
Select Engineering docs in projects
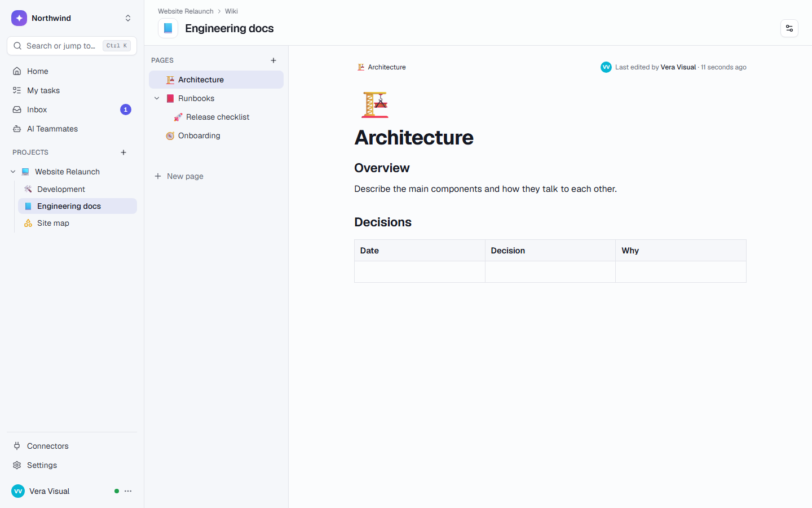click(x=77, y=206)
